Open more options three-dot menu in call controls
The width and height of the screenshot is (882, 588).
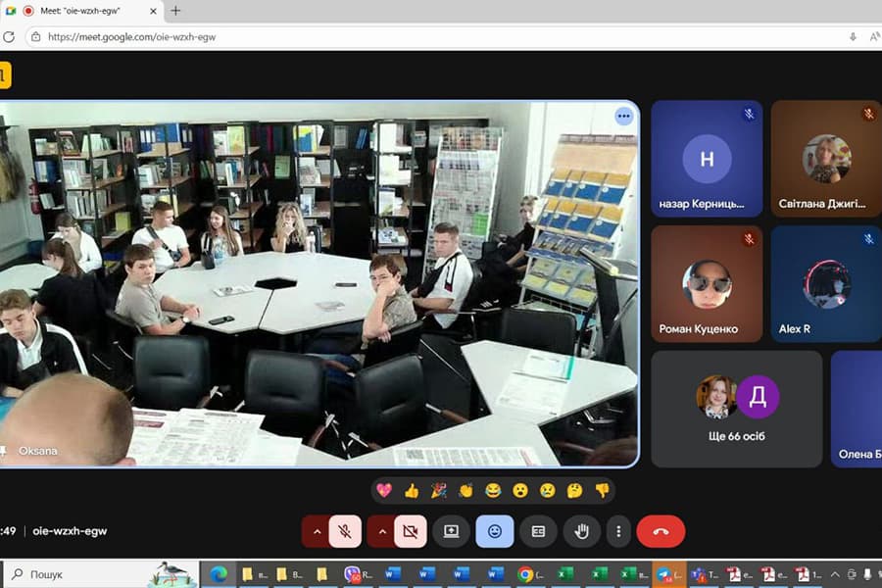click(x=618, y=531)
